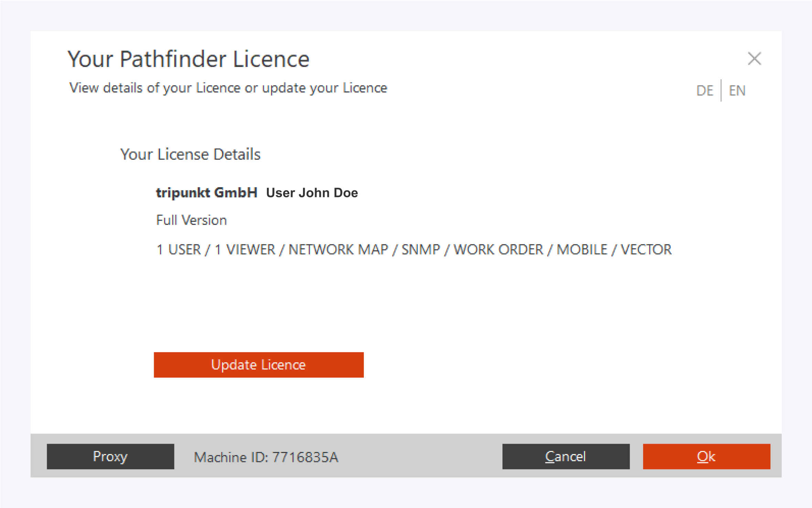Click the VECTOR feature text
The height and width of the screenshot is (508, 812).
[646, 250]
